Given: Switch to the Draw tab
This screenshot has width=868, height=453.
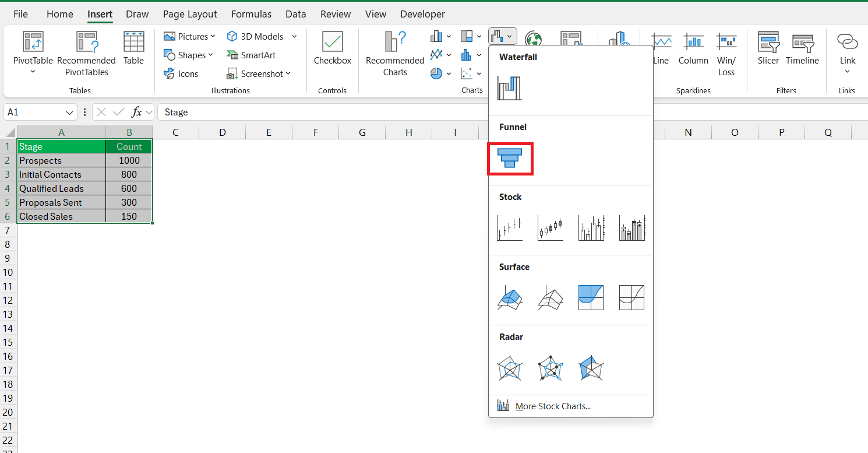Looking at the screenshot, I should coord(137,14).
